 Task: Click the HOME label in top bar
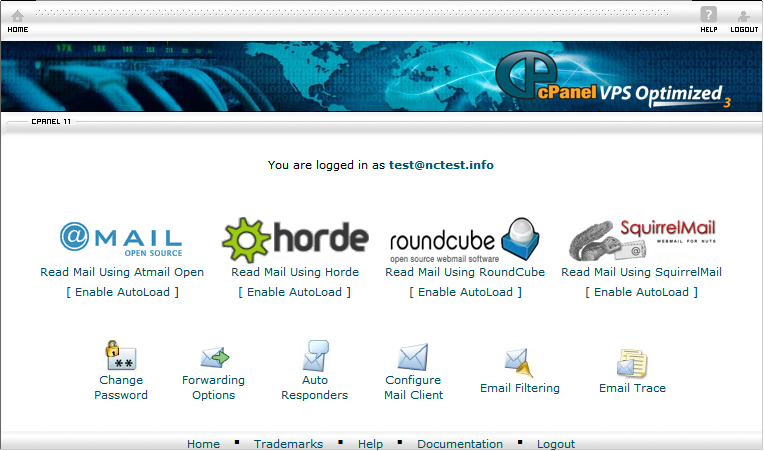[x=18, y=30]
